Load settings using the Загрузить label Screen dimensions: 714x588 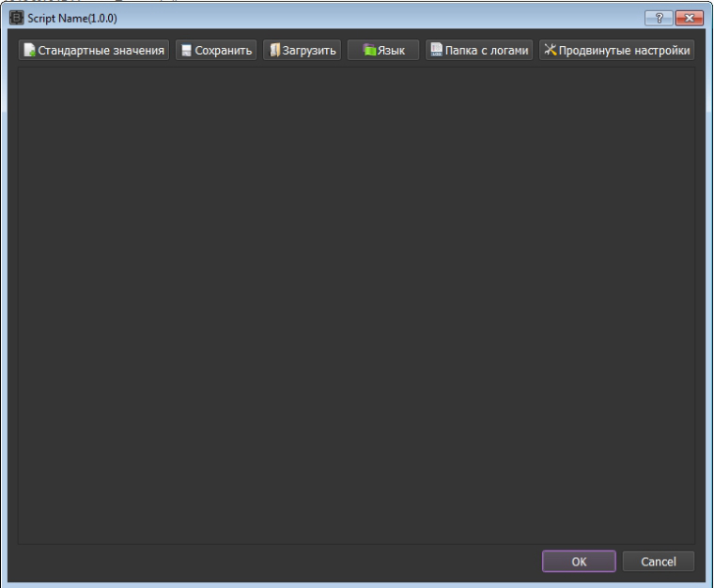pos(309,51)
